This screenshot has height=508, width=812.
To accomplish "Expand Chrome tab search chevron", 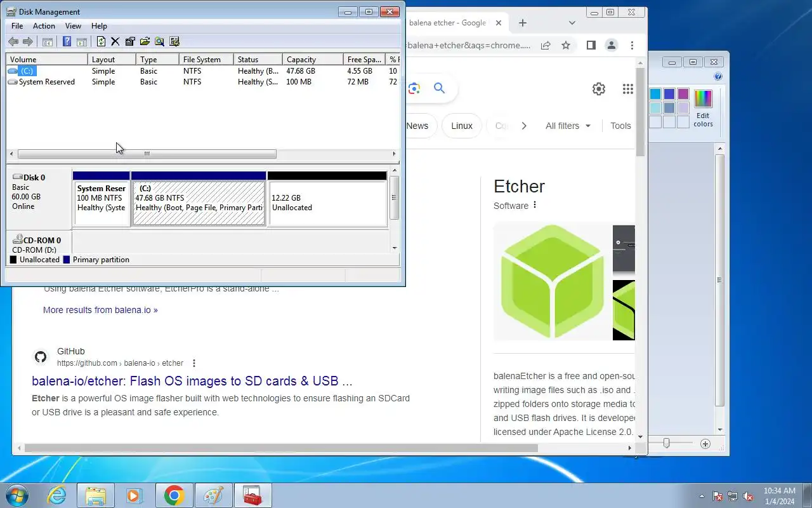I will [x=572, y=23].
